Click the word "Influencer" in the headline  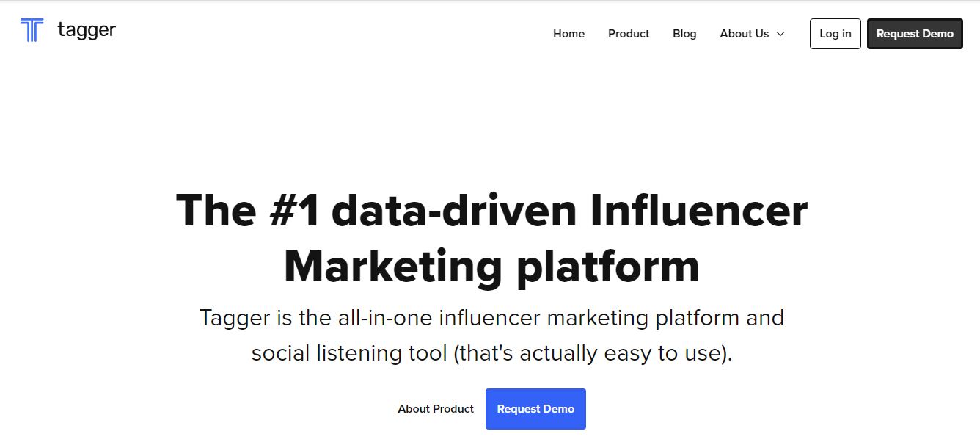pyautogui.click(x=698, y=211)
